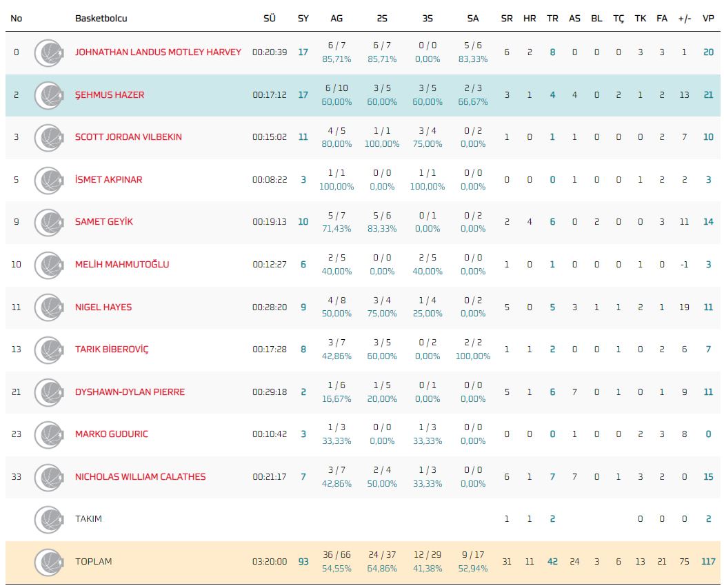Screen dimensions: 724x588
Task: Open Nicholas William Calathes player link
Action: tap(140, 477)
